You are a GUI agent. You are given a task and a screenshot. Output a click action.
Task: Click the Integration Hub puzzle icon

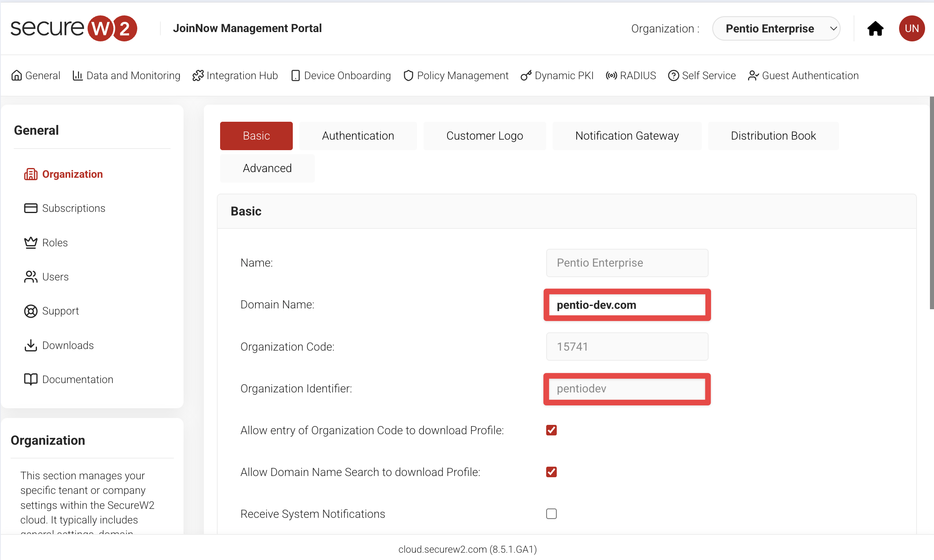(x=198, y=75)
